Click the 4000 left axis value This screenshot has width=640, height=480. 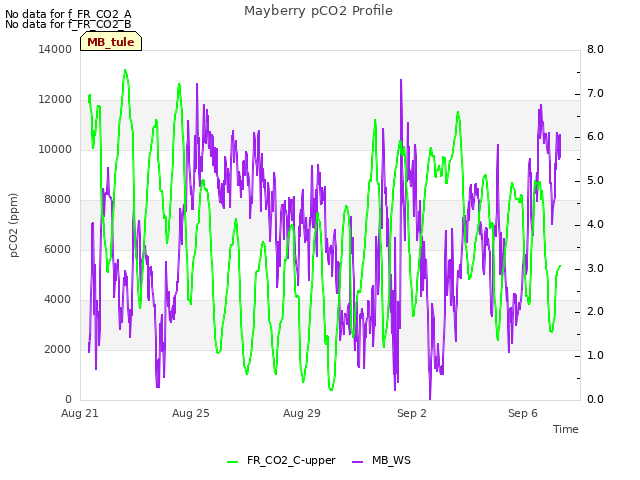(58, 300)
